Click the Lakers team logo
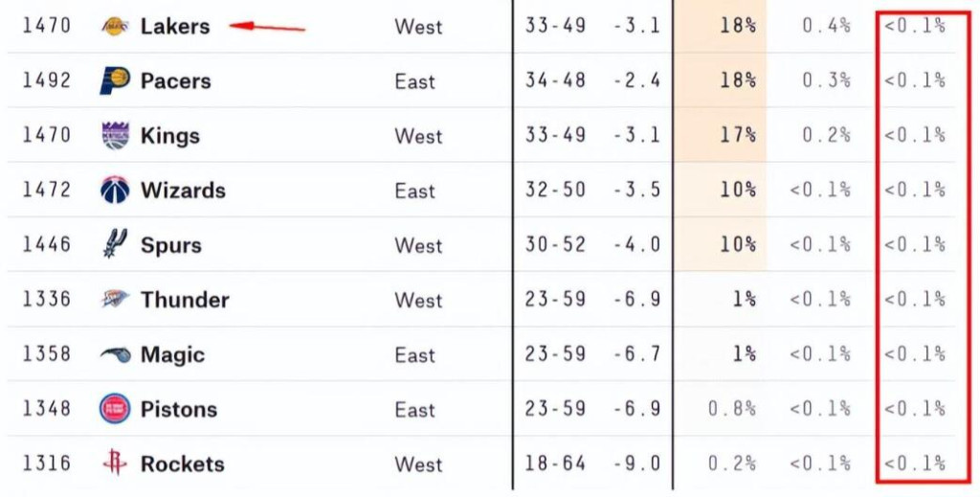Image resolution: width=980 pixels, height=497 pixels. pyautogui.click(x=115, y=26)
